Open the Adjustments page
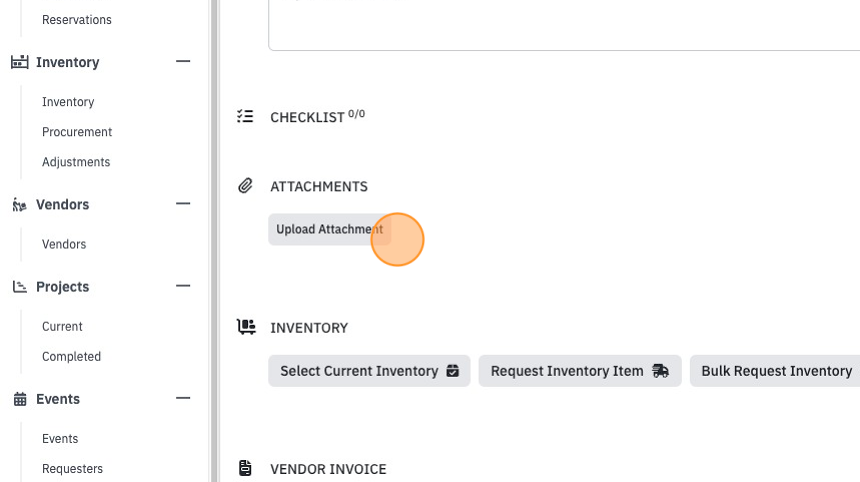This screenshot has height=482, width=860. tap(76, 162)
